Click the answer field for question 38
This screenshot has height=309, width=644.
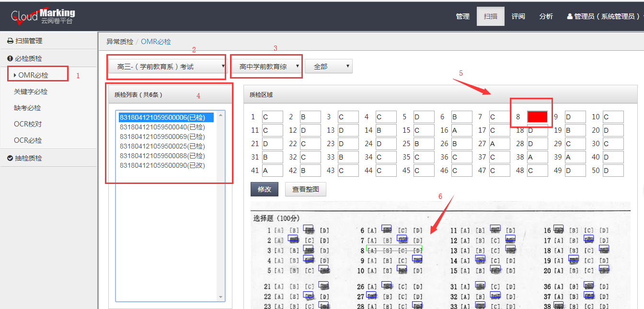[537, 157]
